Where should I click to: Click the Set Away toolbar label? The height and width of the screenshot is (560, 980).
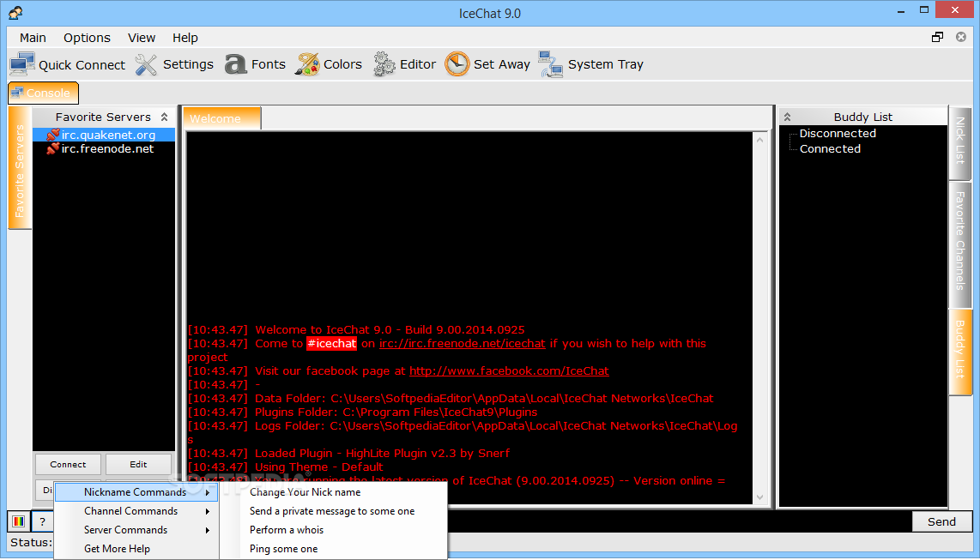(x=502, y=64)
